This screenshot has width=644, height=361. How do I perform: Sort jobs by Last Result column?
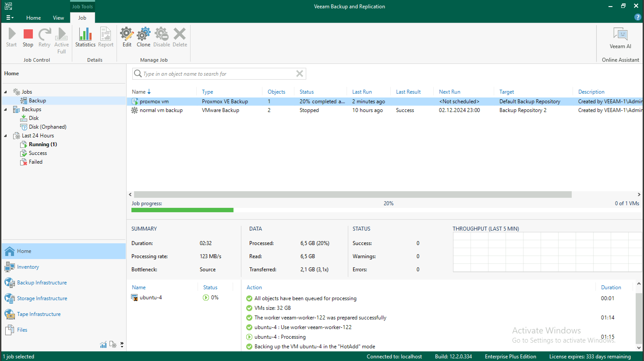click(x=408, y=92)
